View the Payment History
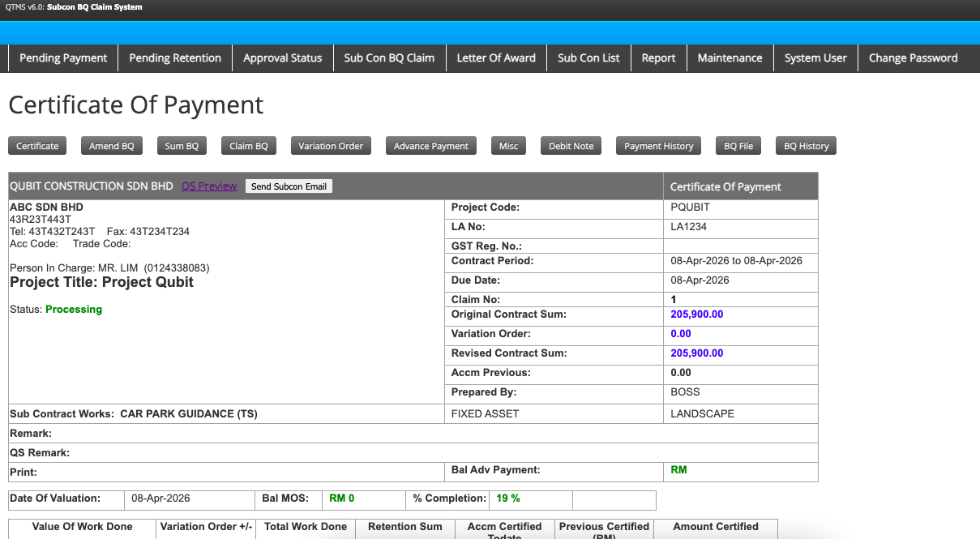Viewport: 980px width, 539px height. [x=659, y=146]
